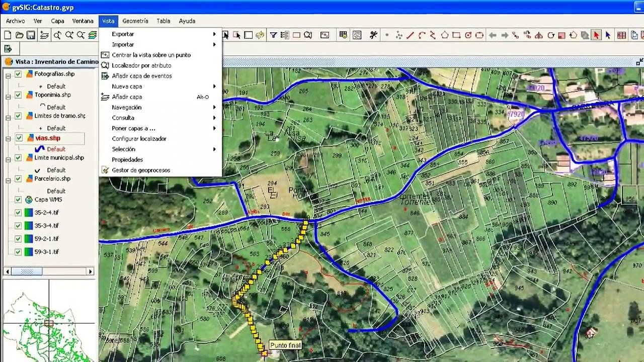Click the layer panel horizontal scrollbar thumb

click(27, 271)
